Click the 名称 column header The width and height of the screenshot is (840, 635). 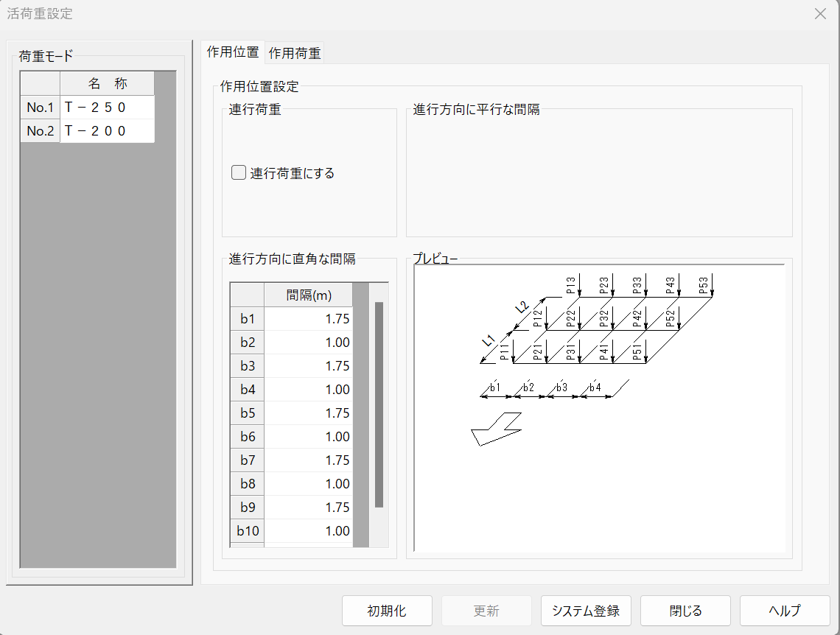pyautogui.click(x=107, y=84)
